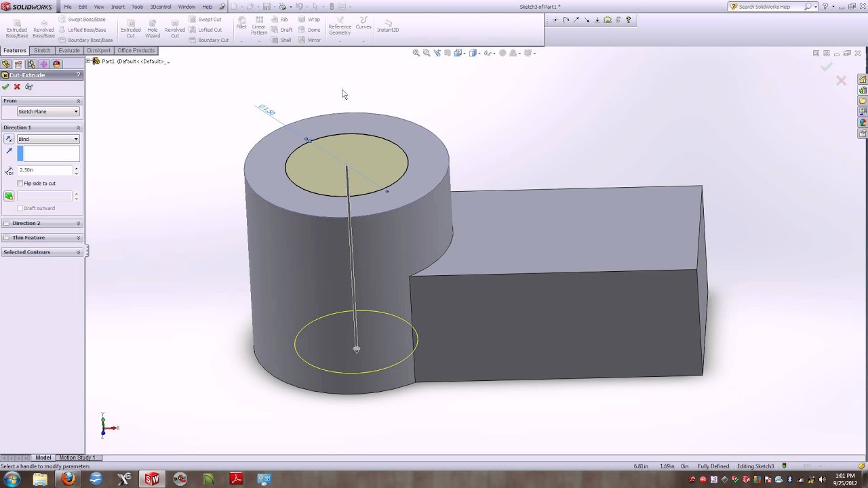This screenshot has width=868, height=488.
Task: Accept the Cut-Extrude with the green checkmark
Action: click(x=6, y=87)
